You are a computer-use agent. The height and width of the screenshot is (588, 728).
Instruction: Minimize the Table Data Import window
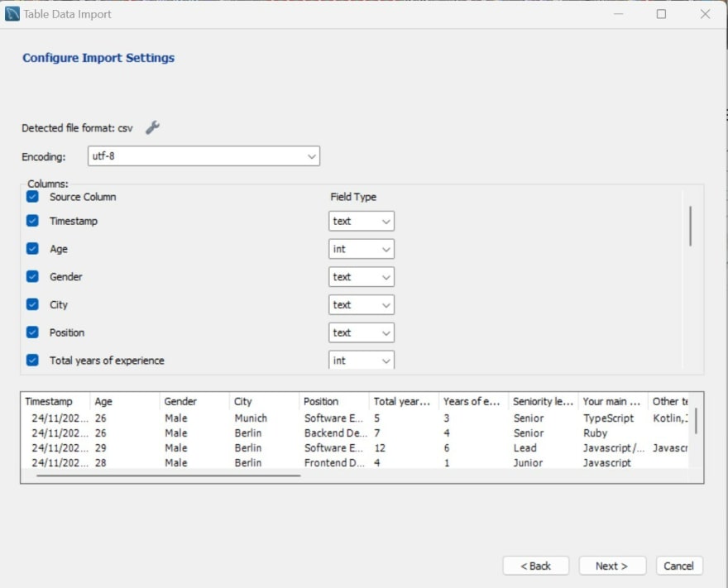[619, 14]
